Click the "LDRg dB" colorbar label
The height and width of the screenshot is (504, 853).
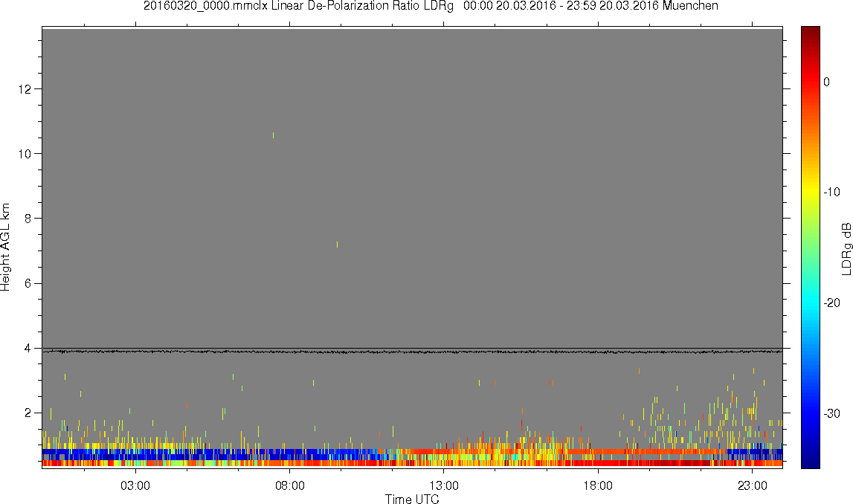coord(846,248)
